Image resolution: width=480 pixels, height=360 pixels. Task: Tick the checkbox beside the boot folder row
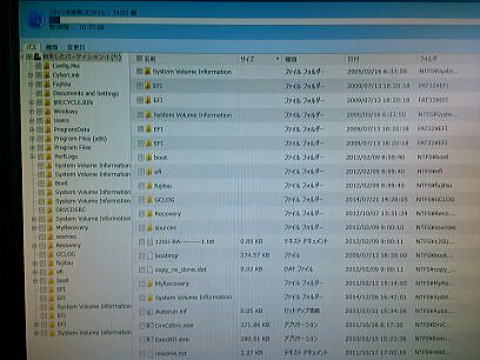pyautogui.click(x=141, y=157)
